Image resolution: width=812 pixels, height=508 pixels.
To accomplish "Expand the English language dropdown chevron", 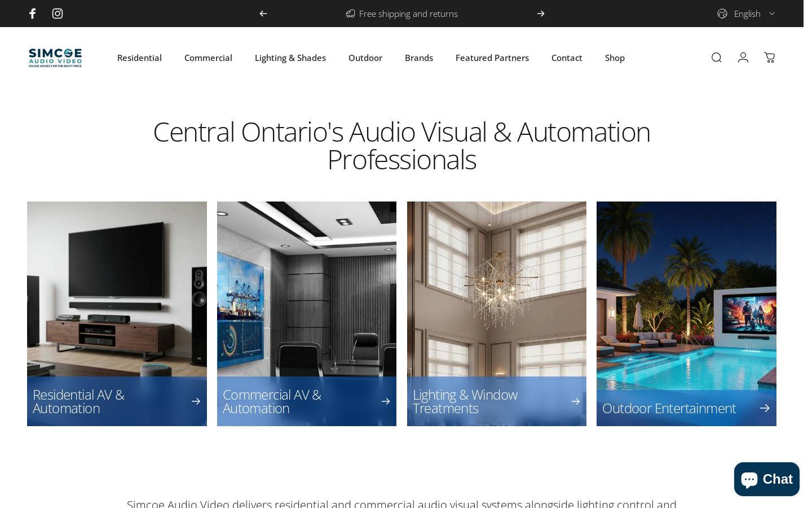I will (772, 14).
